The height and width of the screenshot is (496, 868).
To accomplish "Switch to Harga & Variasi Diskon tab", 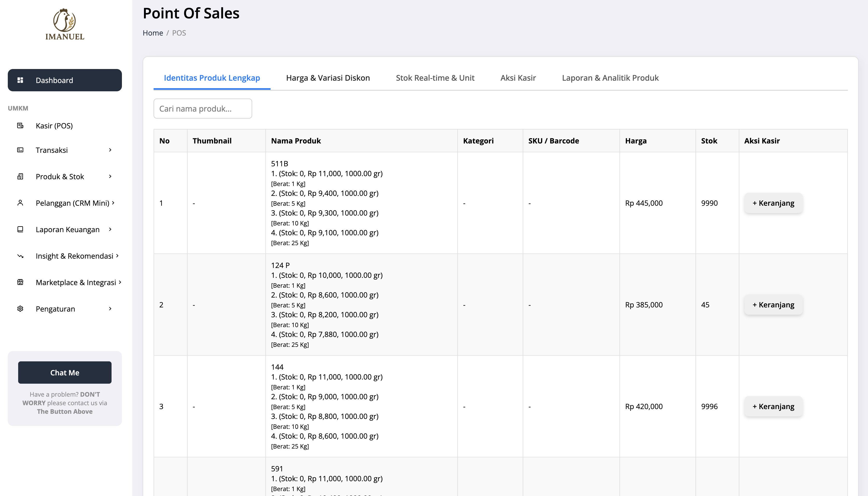I will point(328,78).
